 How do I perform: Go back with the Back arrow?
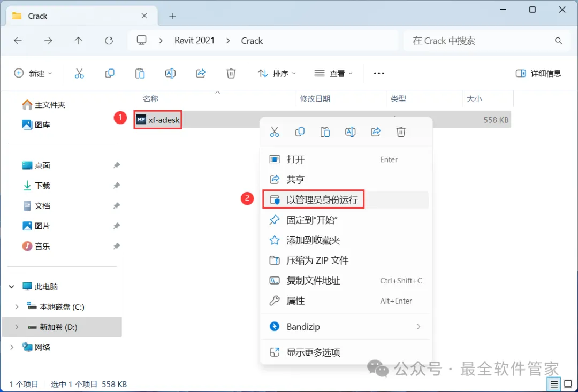(x=18, y=41)
